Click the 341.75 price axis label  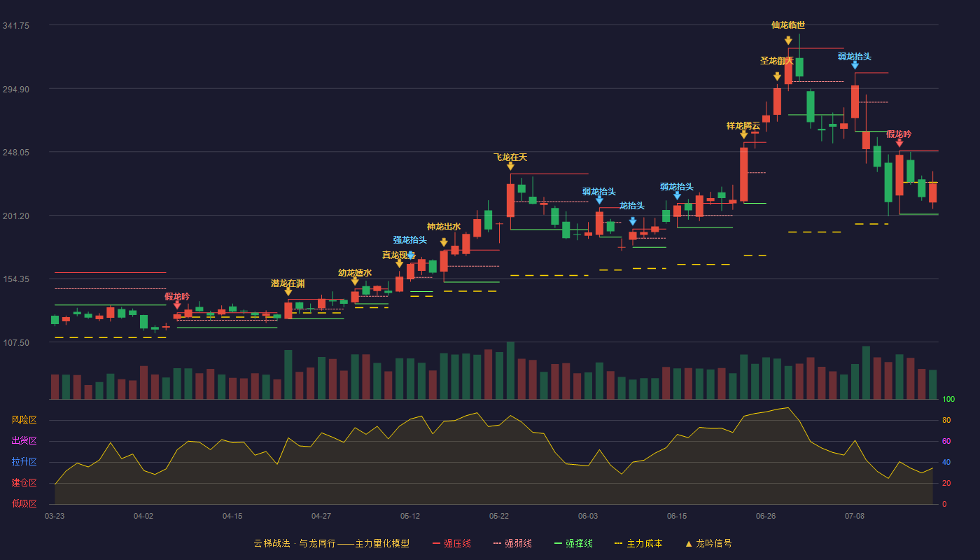[x=15, y=25]
